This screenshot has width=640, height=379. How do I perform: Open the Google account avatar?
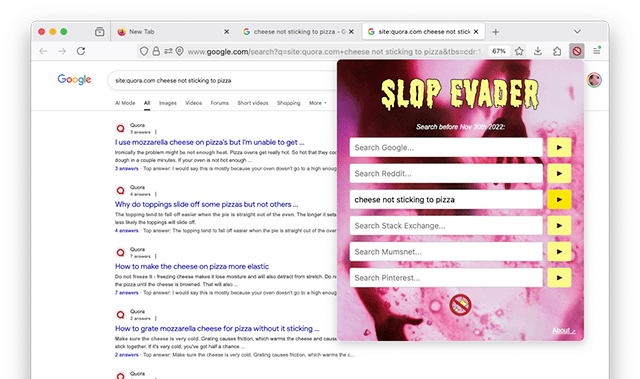[594, 80]
